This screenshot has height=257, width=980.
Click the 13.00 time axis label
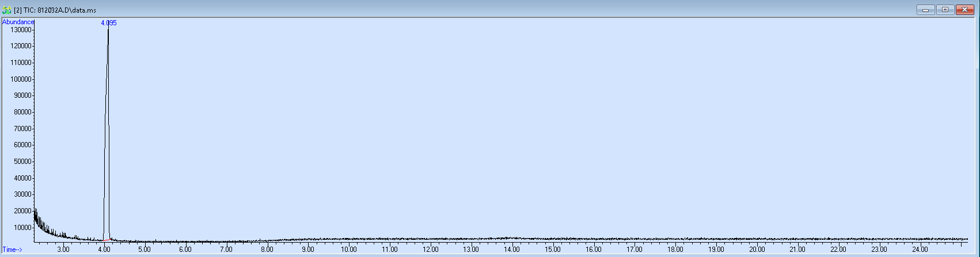(471, 250)
